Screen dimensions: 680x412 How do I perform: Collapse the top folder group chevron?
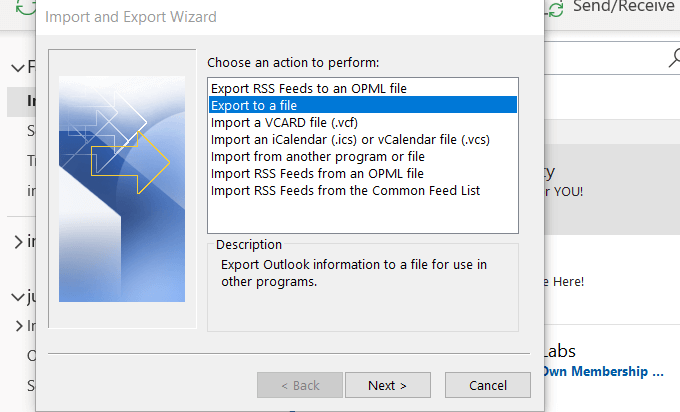click(17, 68)
